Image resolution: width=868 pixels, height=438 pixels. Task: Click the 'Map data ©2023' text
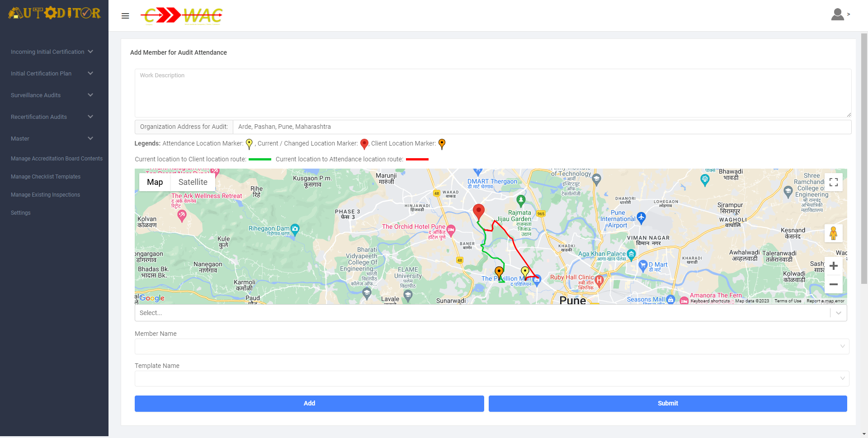pos(752,301)
